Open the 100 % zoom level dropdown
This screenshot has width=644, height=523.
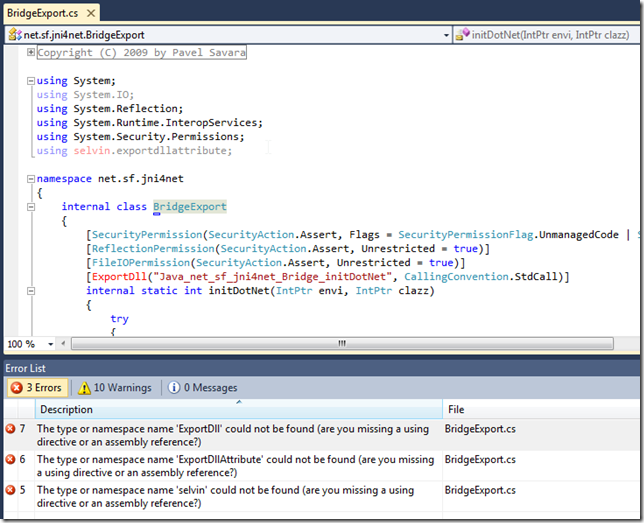(x=49, y=343)
